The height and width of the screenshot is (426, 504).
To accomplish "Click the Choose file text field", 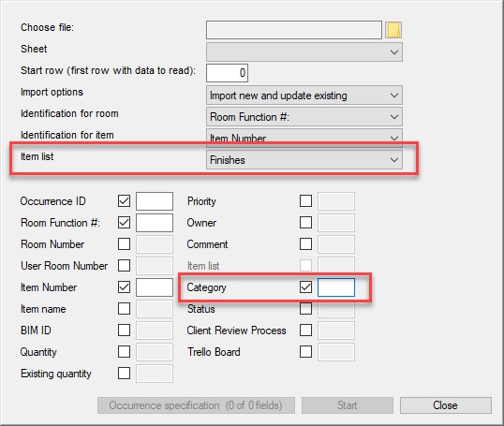I will click(x=294, y=30).
